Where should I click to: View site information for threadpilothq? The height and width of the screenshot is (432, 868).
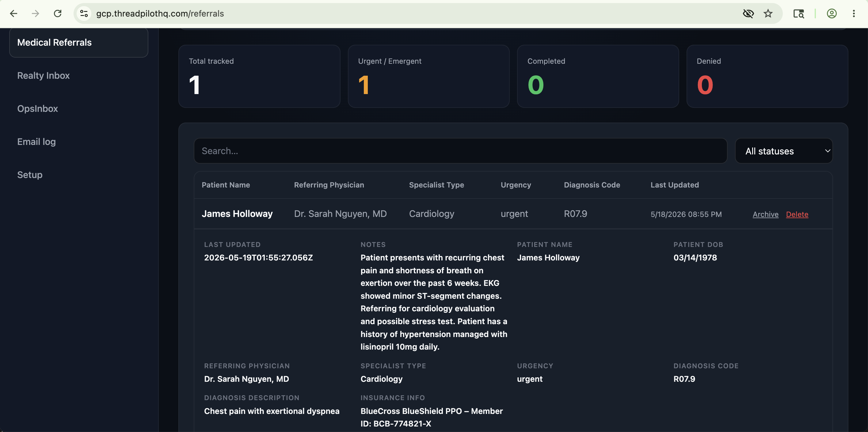pyautogui.click(x=84, y=13)
